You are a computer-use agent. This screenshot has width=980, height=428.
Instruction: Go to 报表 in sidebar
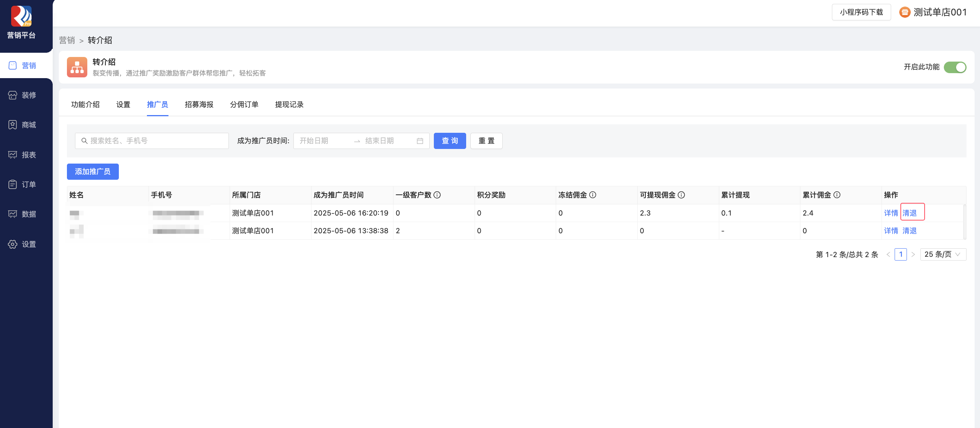point(22,155)
